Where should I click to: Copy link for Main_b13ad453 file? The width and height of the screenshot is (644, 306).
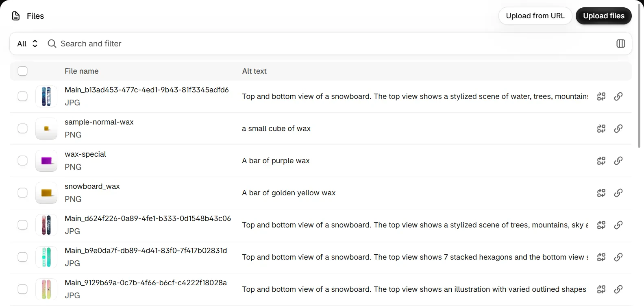618,96
